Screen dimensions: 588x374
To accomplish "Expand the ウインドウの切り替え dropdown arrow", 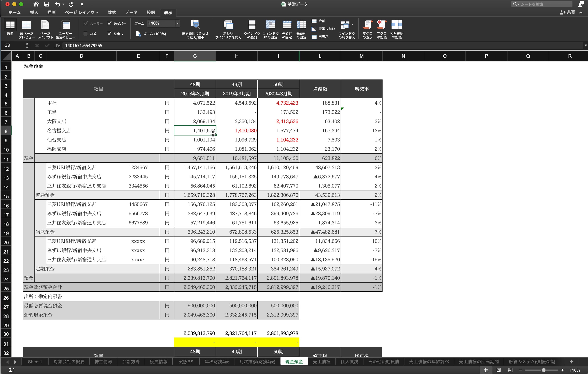I will 352,24.
